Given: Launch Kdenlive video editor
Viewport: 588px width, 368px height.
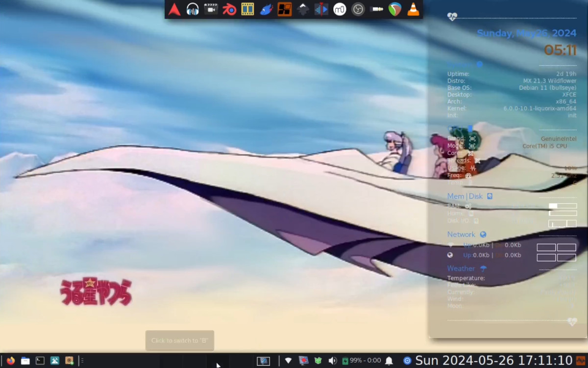Looking at the screenshot, I should click(x=321, y=9).
